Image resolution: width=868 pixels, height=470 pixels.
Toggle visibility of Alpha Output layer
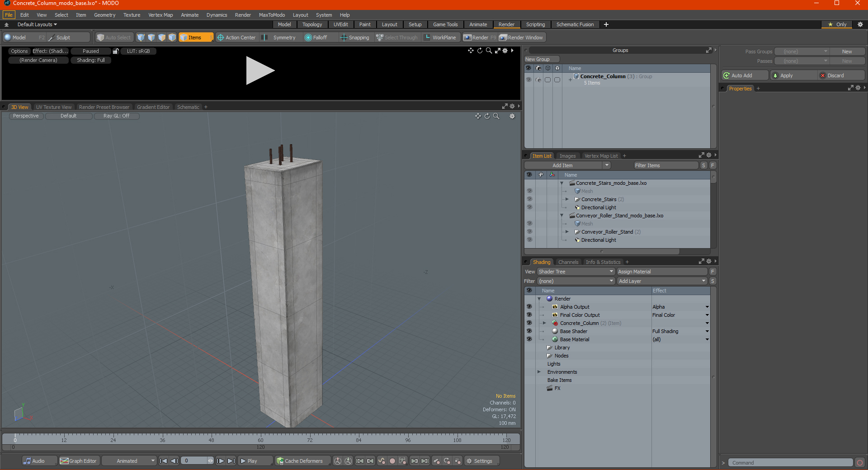click(x=529, y=307)
